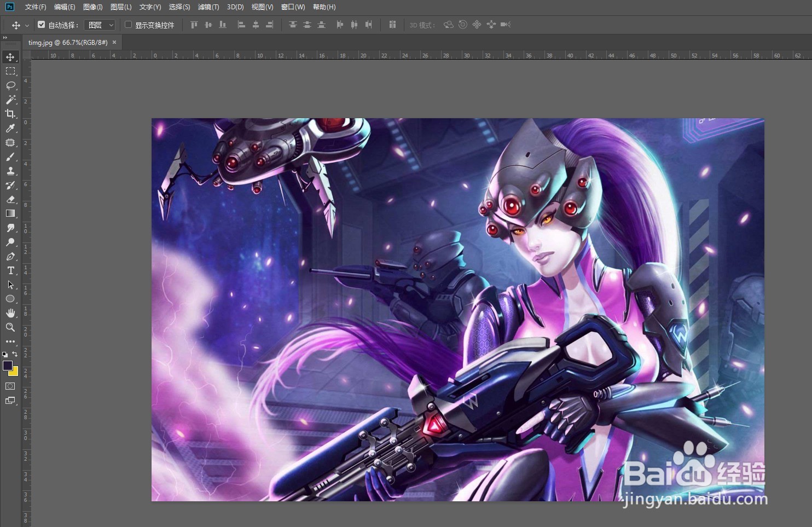812x527 pixels.
Task: Open the foreground color picker
Action: (x=7, y=365)
